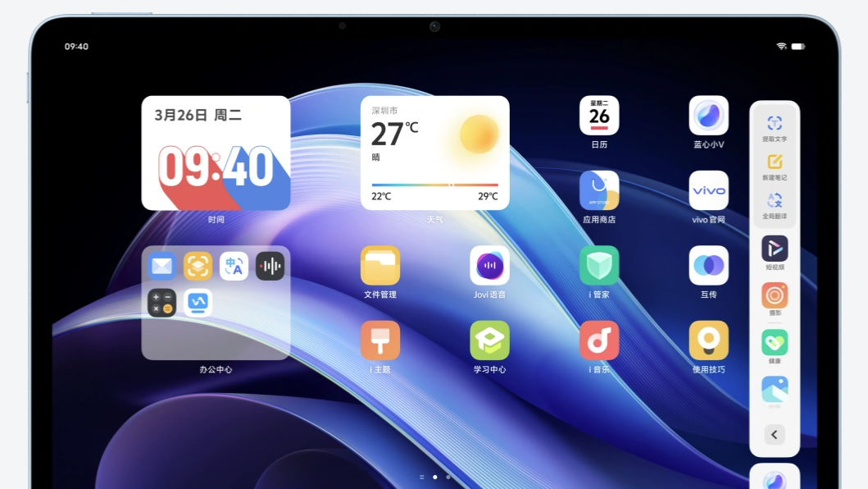Screen dimensions: 868x489
Task: Collapse the sidebar with the back chevron
Action: pos(775,435)
